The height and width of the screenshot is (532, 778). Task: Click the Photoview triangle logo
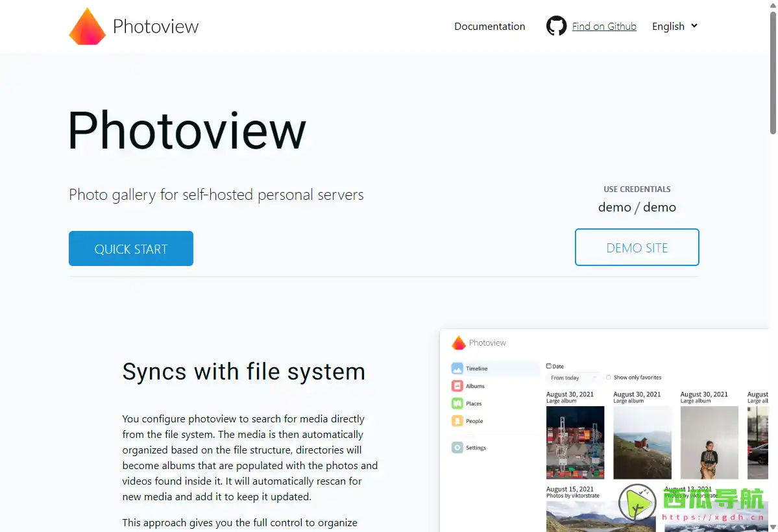[88, 26]
